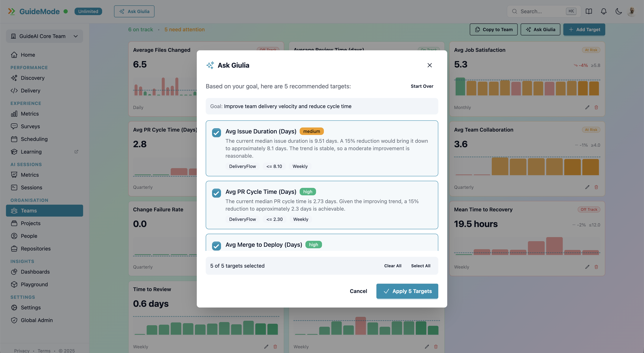The image size is (644, 353).
Task: Click Start Over in the dialog
Action: point(422,86)
